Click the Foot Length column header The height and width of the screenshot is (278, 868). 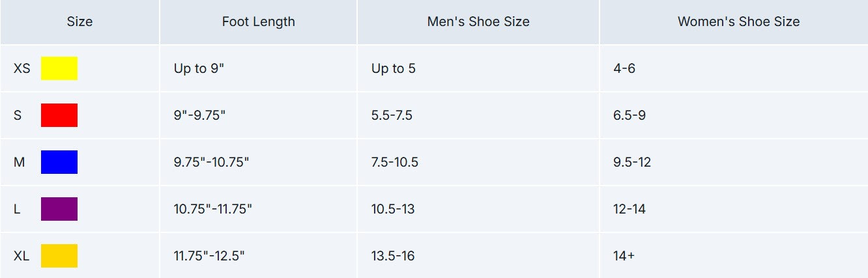(258, 21)
